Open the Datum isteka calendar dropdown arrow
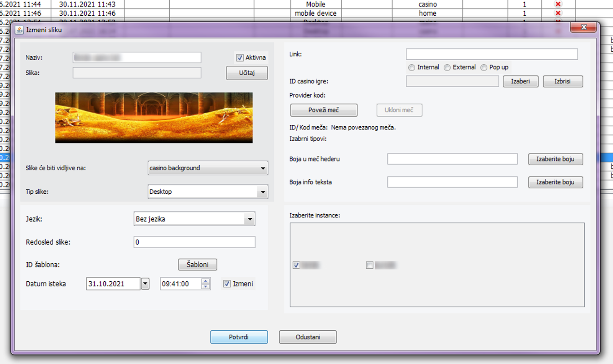Screen dimensions: 613x364 (145, 284)
